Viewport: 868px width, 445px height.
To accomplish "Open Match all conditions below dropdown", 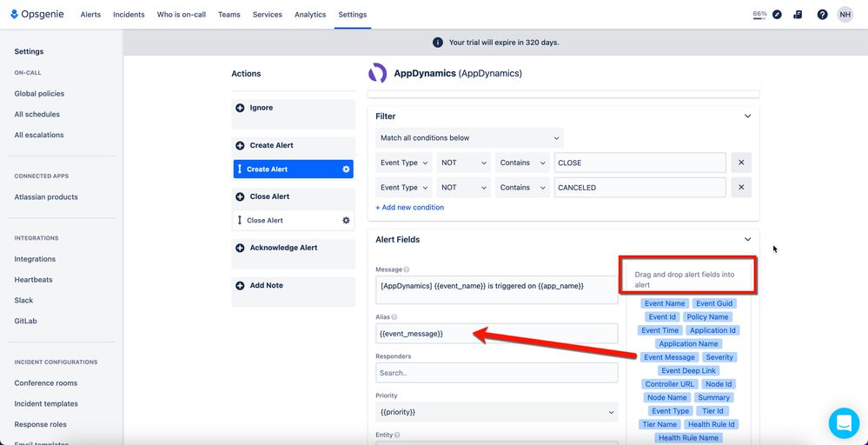I will coord(469,138).
